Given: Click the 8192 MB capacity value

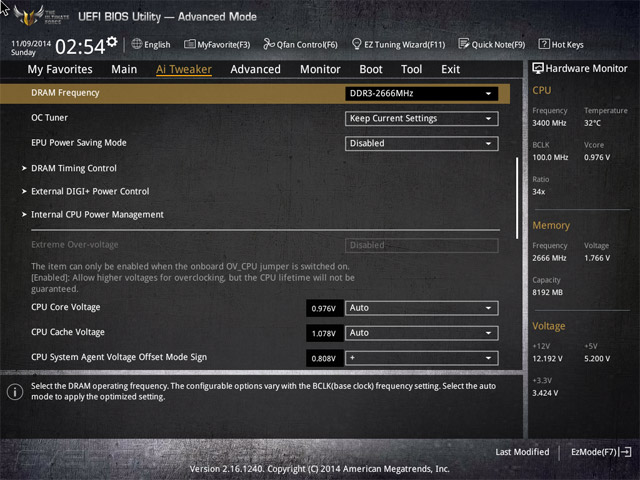Looking at the screenshot, I should click(x=547, y=292).
